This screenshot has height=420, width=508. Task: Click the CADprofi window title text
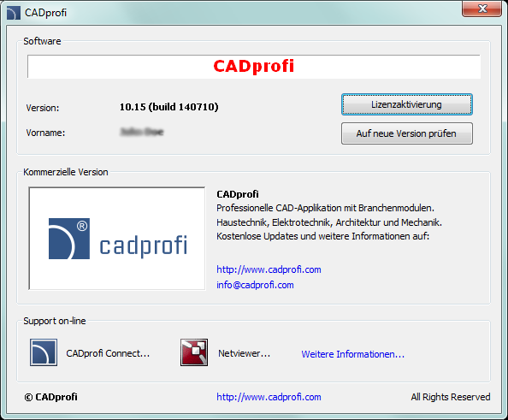point(45,13)
